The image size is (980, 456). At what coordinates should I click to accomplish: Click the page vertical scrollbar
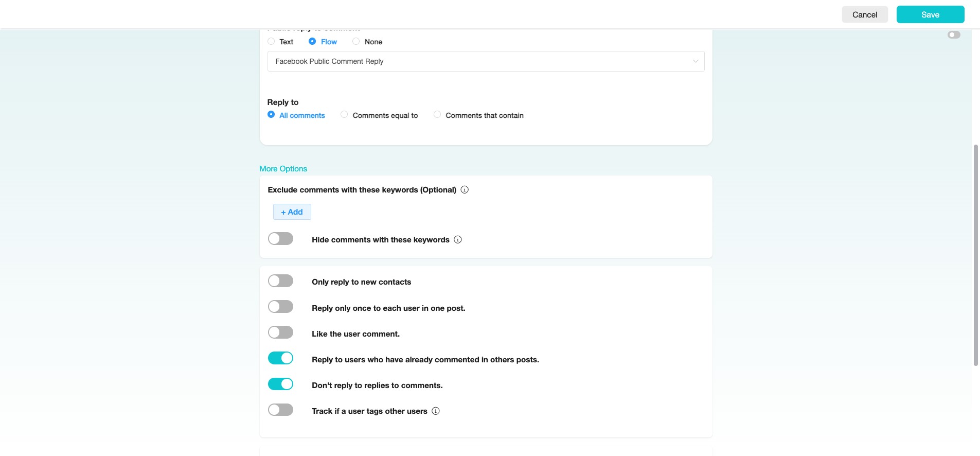[x=975, y=255]
